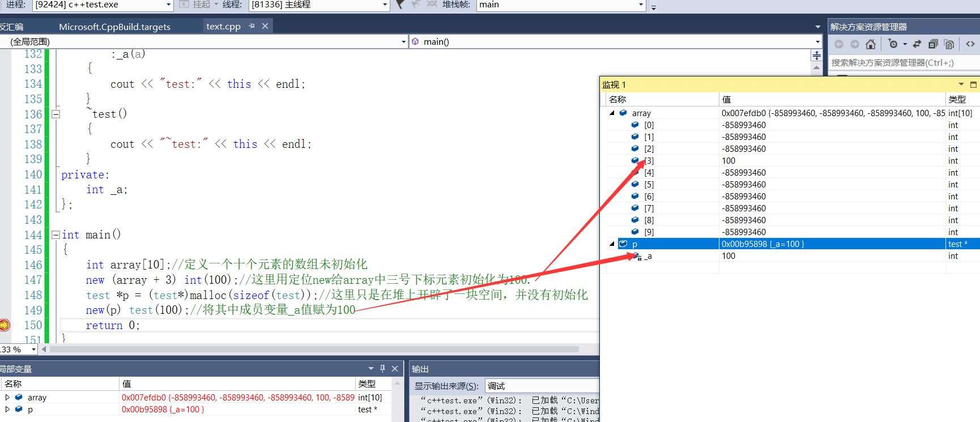
Task: Collapse the array node in Watch 1
Action: pos(612,113)
